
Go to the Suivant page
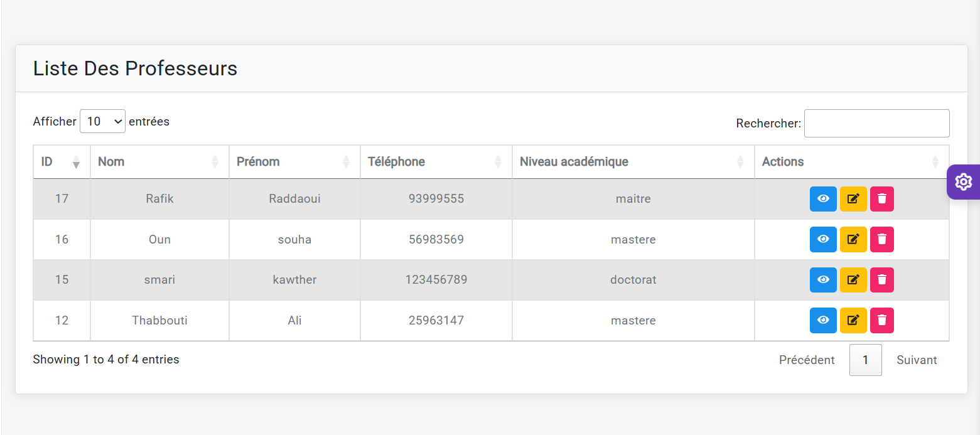[916, 360]
